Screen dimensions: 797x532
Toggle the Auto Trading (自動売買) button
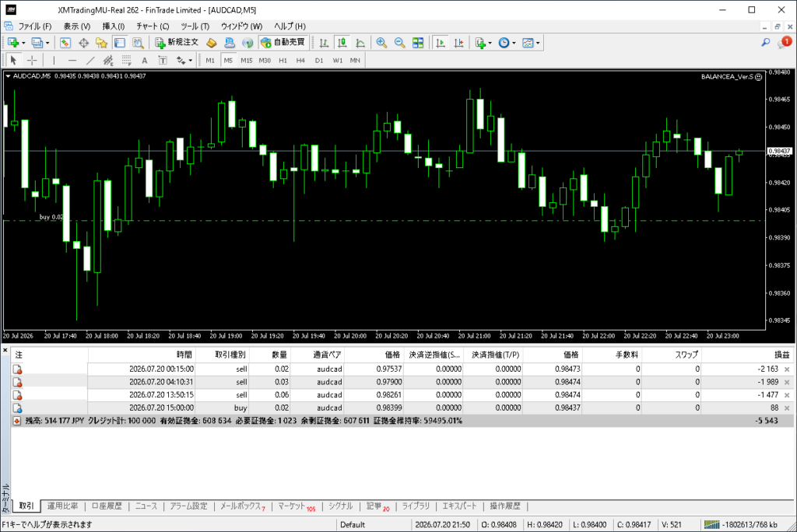point(282,43)
